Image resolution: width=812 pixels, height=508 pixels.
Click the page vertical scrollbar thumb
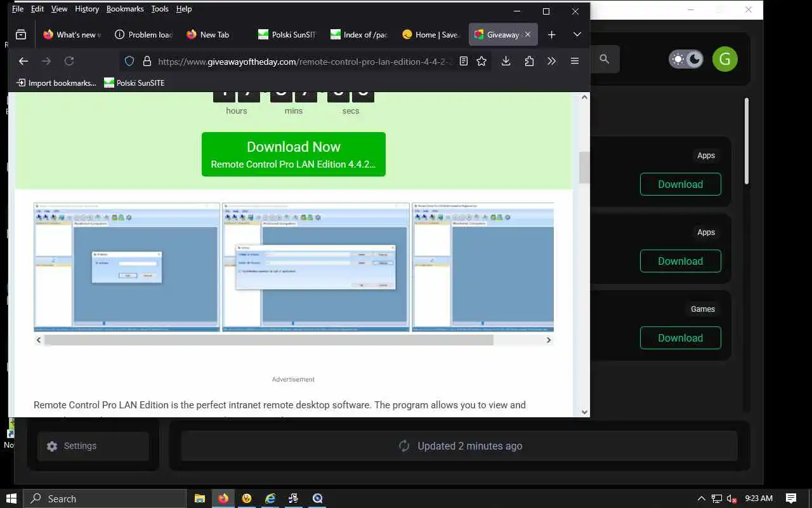[584, 168]
